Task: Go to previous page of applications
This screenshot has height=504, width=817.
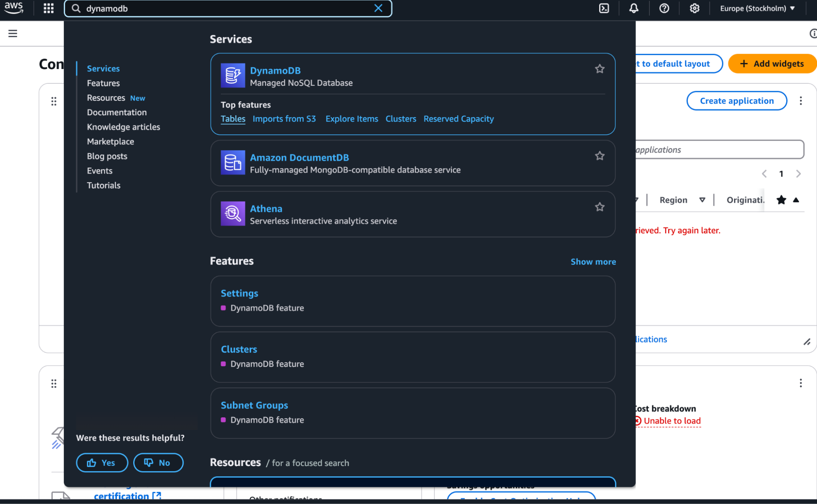Action: click(764, 174)
